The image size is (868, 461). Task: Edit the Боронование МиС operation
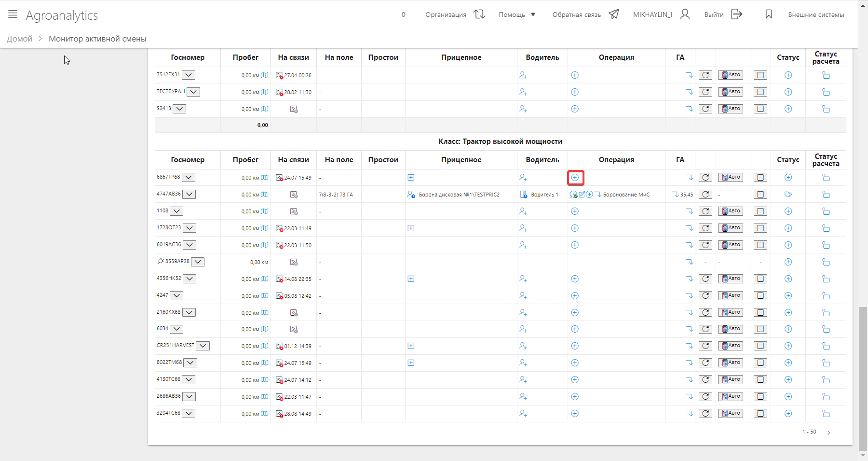pos(582,195)
